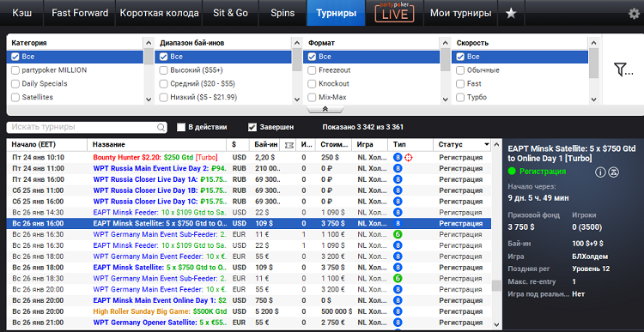644x332 pixels.
Task: Click 8-max icon in Closer Live Day 1B row
Action: 398,190
